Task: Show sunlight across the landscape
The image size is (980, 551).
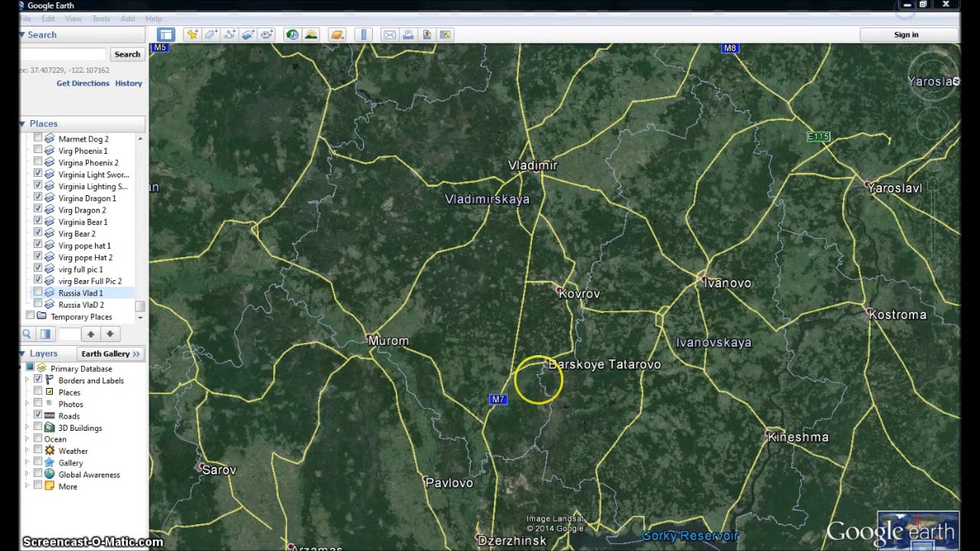Action: [311, 34]
